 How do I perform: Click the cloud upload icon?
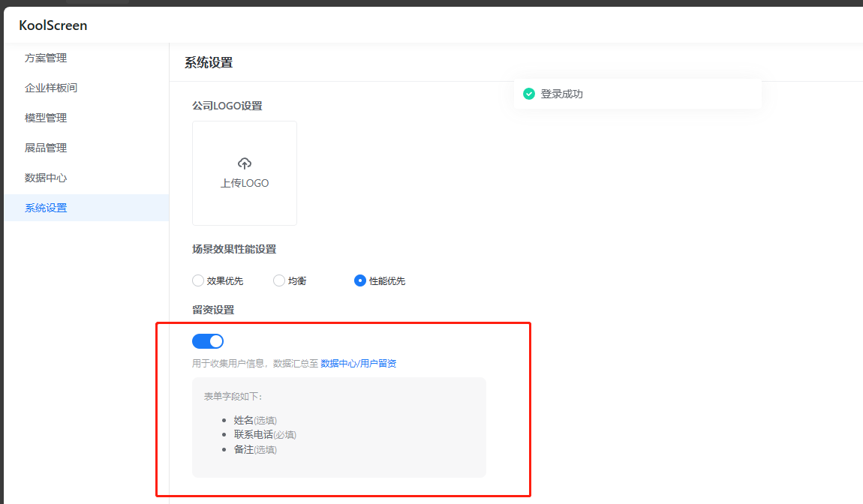click(244, 163)
